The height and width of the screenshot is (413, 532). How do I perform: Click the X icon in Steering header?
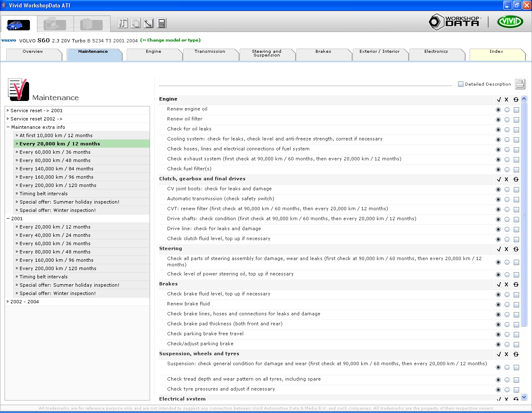point(506,249)
